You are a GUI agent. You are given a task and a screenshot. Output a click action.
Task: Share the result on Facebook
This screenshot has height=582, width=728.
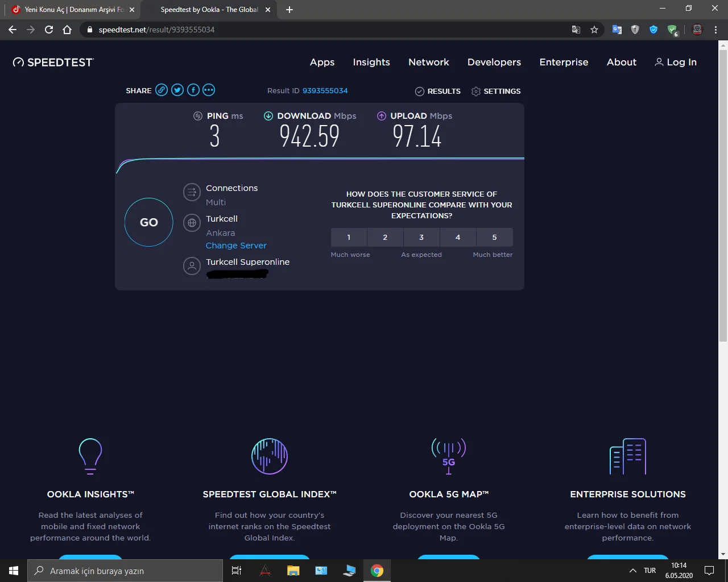(x=193, y=90)
